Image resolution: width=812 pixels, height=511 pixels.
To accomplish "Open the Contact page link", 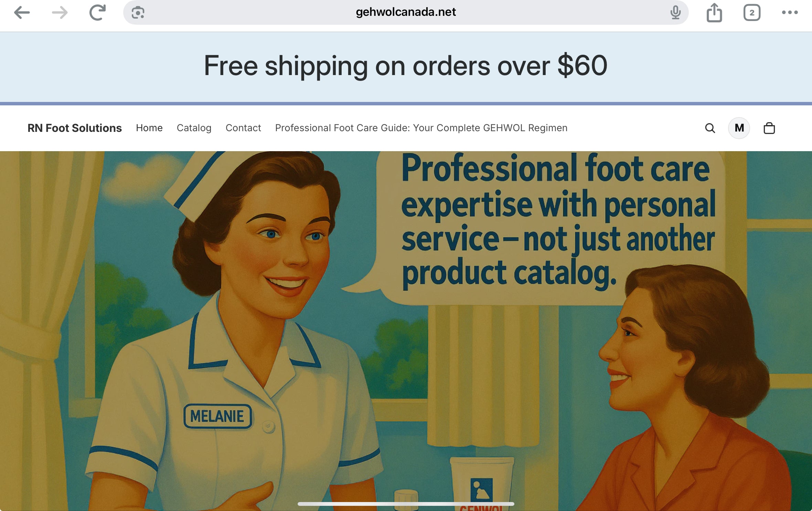I will 243,128.
